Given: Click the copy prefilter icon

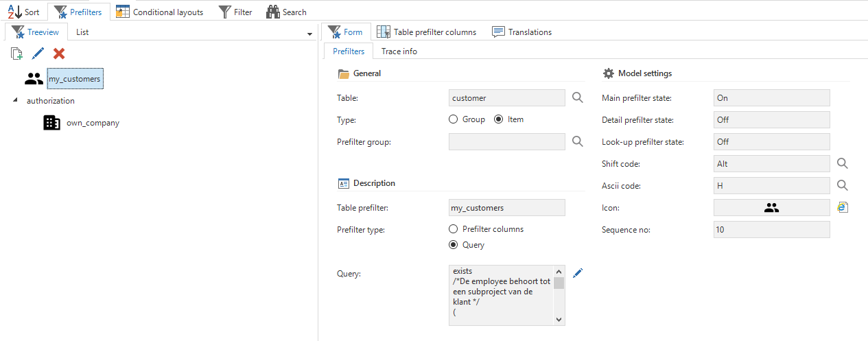Looking at the screenshot, I should tap(17, 54).
